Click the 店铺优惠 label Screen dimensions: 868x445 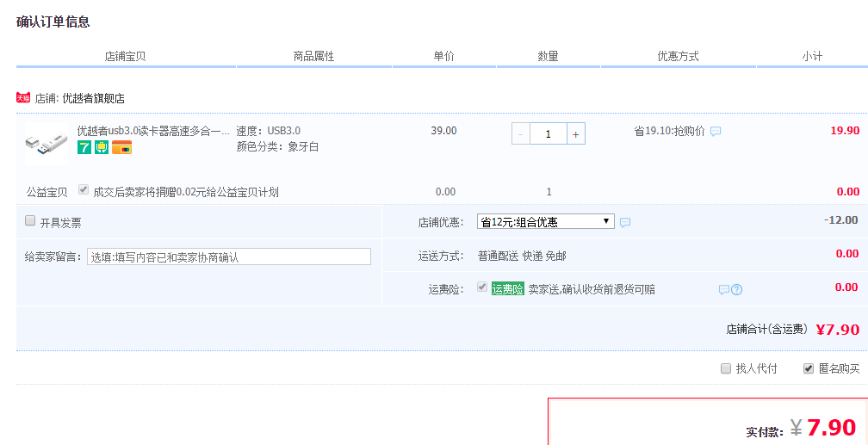pos(441,222)
